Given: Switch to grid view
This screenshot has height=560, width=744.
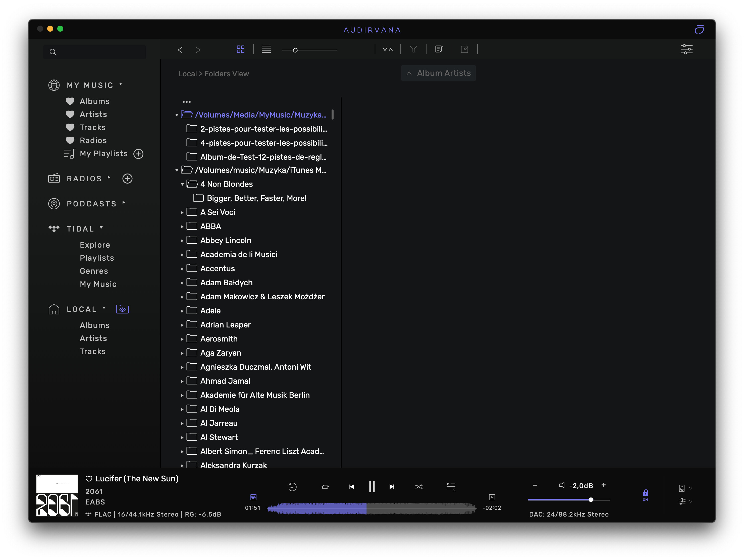Looking at the screenshot, I should pyautogui.click(x=240, y=49).
